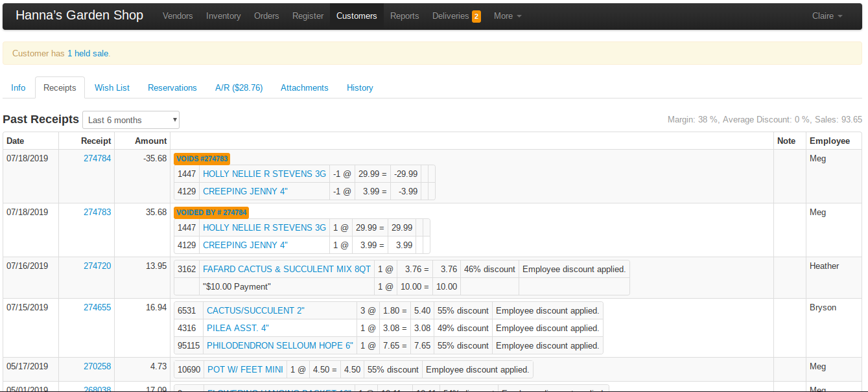Select the A/R ($28.76) tab
Viewport: 868px width, 392px height.
click(239, 87)
